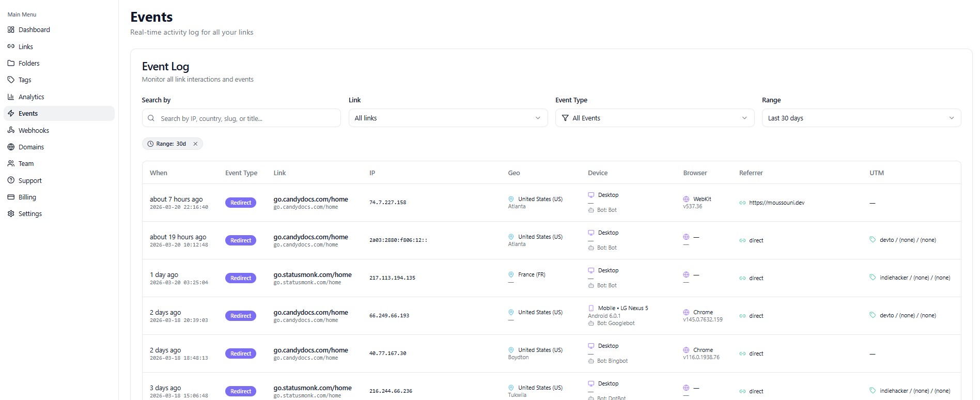Click the Tags icon in sidebar
Viewport: 980px width, 400px height.
[x=11, y=80]
